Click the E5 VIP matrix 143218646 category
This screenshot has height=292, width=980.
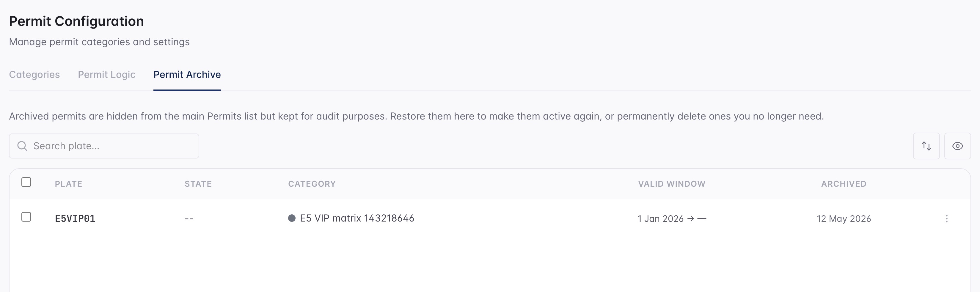click(x=357, y=218)
